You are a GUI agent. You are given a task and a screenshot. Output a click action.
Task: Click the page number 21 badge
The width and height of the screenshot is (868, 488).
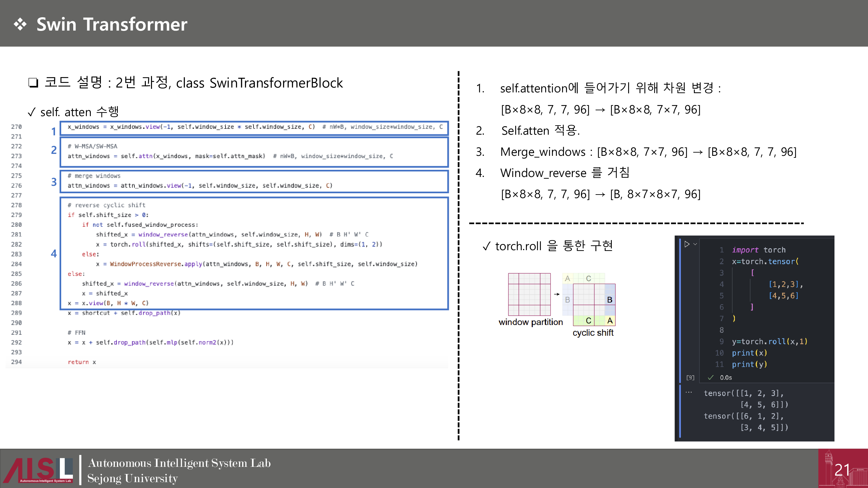842,469
